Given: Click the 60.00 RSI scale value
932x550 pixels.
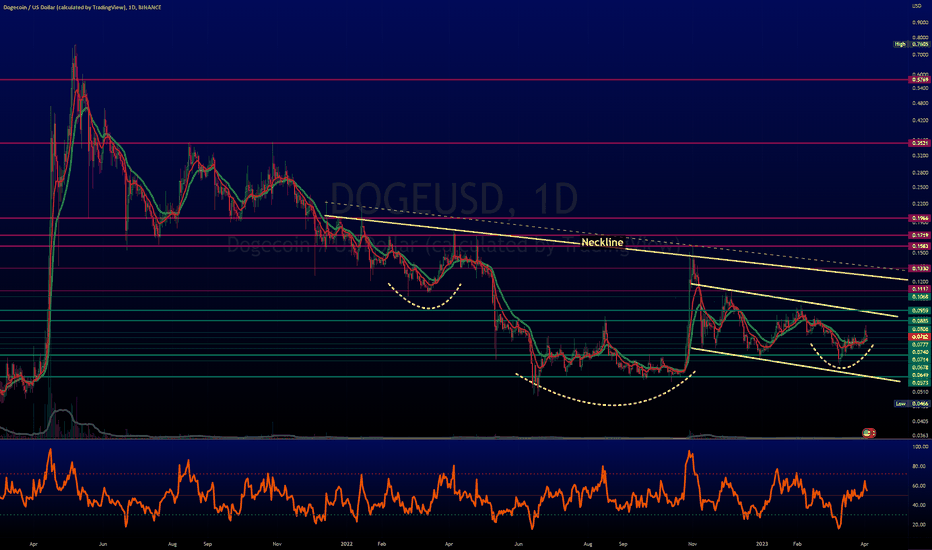Looking at the screenshot, I should point(920,486).
